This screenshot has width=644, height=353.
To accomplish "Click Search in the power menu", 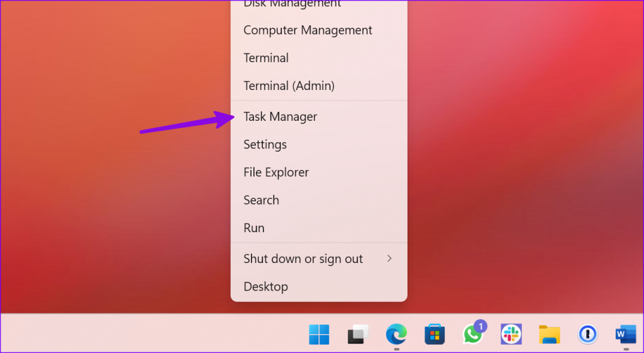I will [x=319, y=200].
